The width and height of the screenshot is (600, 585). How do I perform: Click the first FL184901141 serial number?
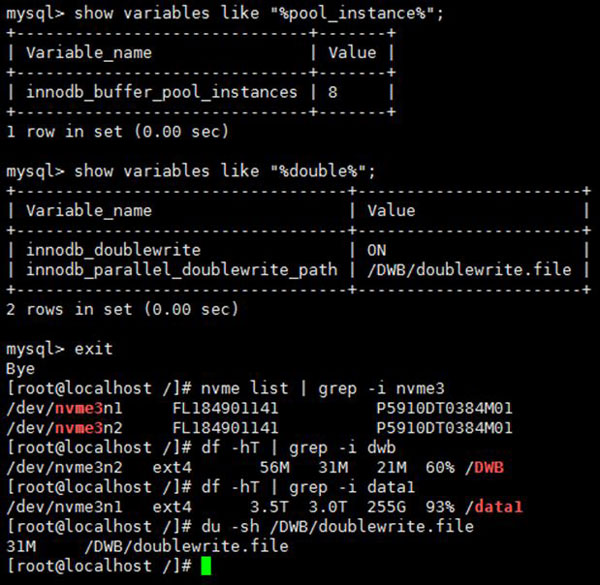[225, 409]
